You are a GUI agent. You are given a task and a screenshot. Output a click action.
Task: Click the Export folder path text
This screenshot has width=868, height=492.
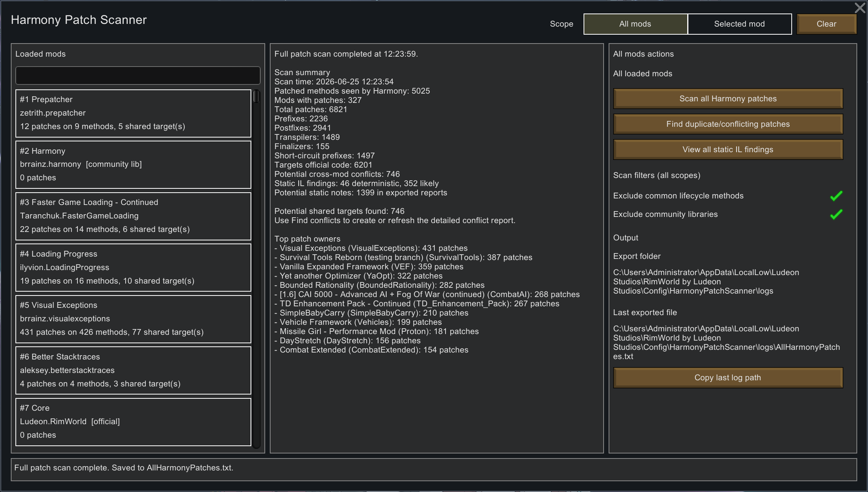[706, 282]
